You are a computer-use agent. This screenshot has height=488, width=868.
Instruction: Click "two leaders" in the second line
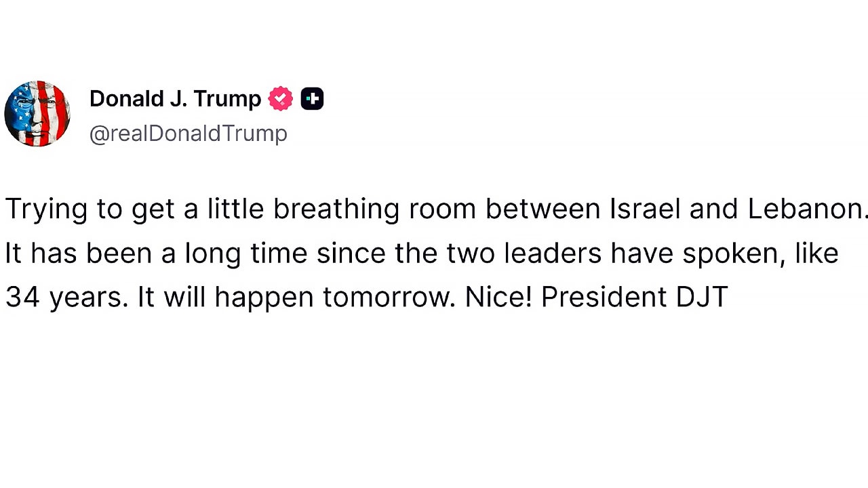click(524, 253)
